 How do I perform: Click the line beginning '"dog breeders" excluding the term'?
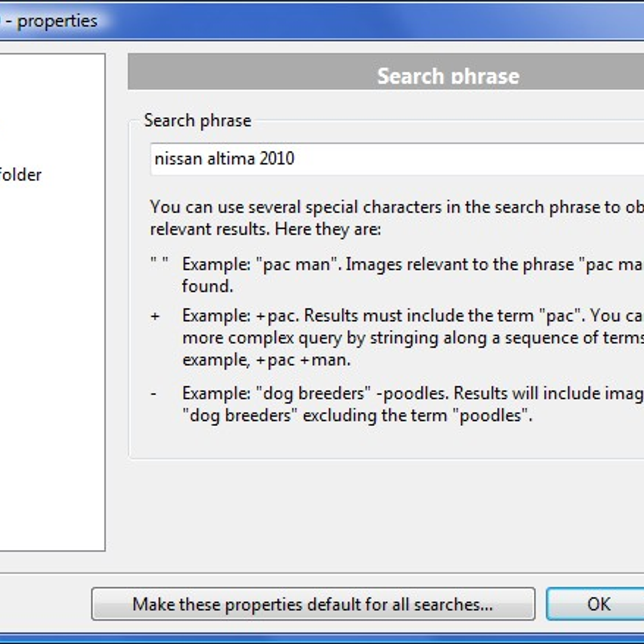point(357,415)
